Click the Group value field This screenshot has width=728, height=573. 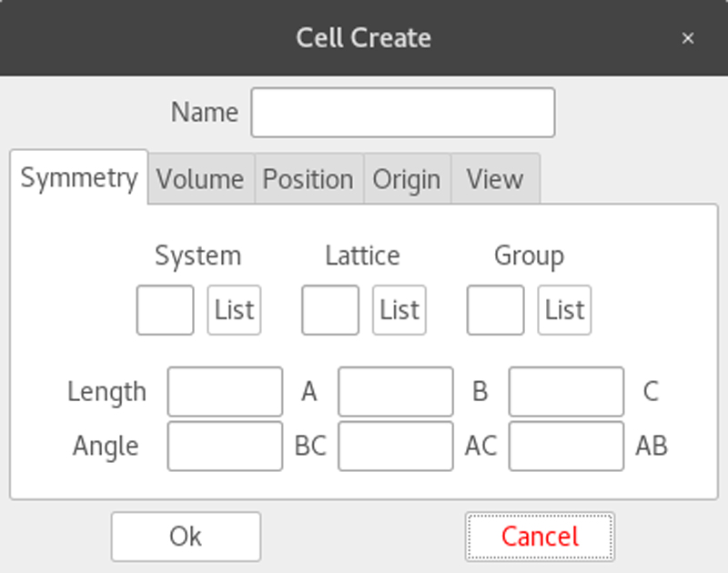495,309
